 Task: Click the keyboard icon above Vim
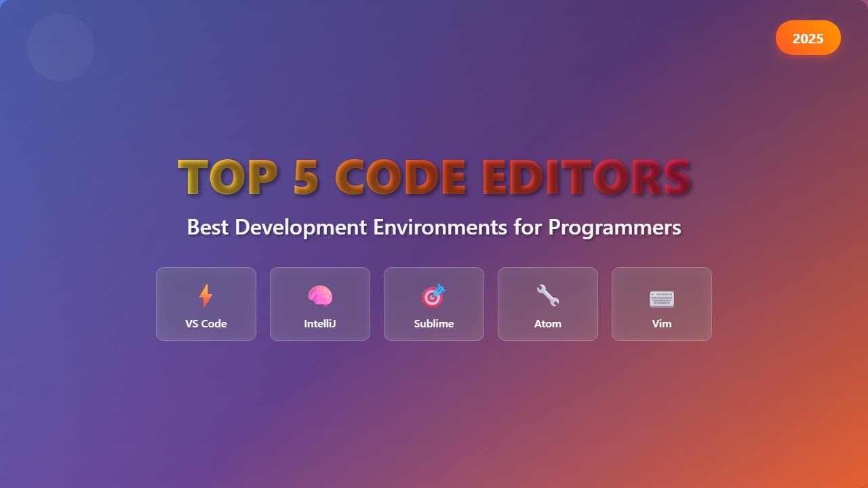coord(662,298)
